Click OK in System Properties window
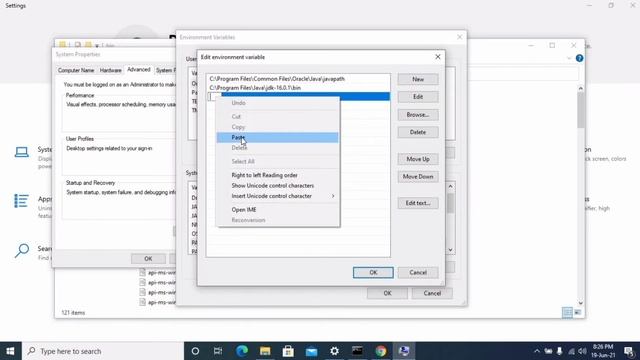This screenshot has height=360, width=640. [x=148, y=259]
